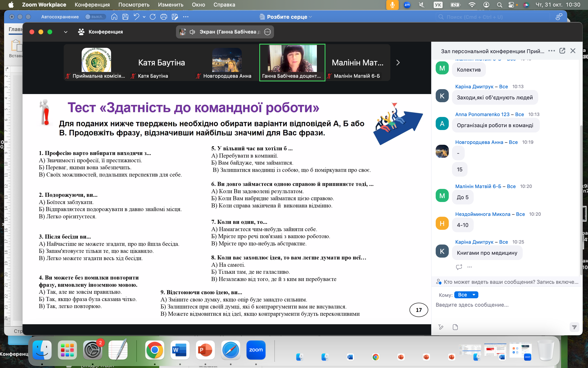Click the chat text formatting icon
This screenshot has height=368, width=588.
(x=441, y=327)
